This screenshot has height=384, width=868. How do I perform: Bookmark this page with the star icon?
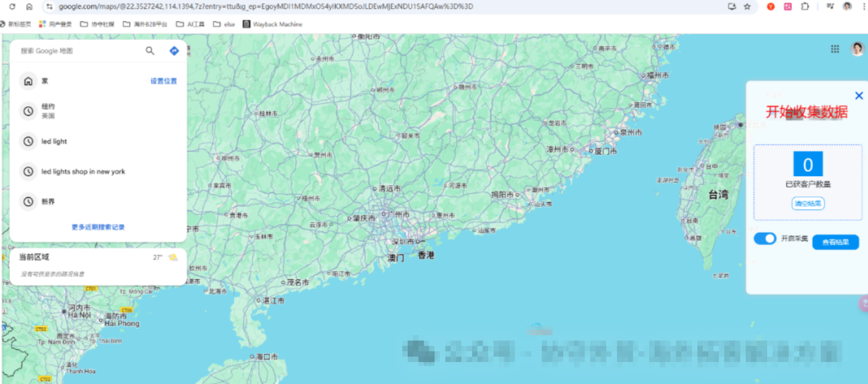point(747,6)
